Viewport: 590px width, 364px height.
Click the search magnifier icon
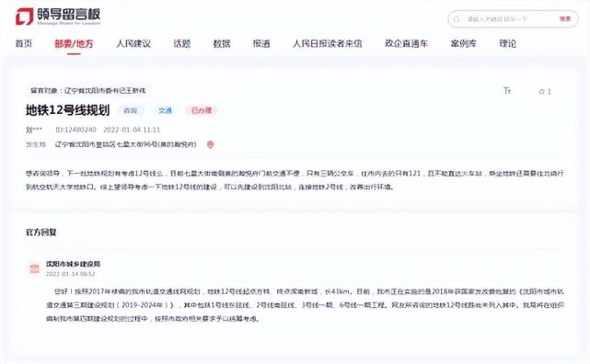pos(457,18)
